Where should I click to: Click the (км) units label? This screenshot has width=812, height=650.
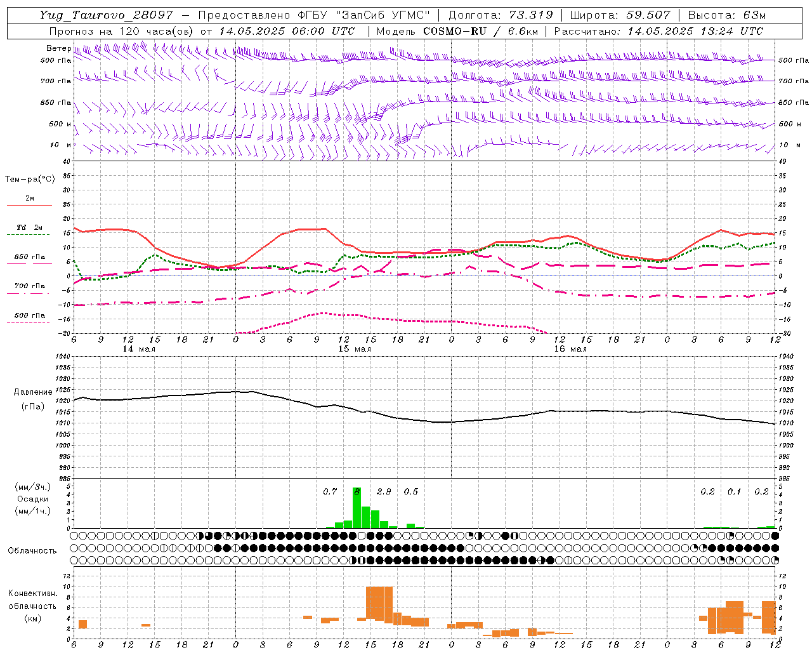pos(33,618)
